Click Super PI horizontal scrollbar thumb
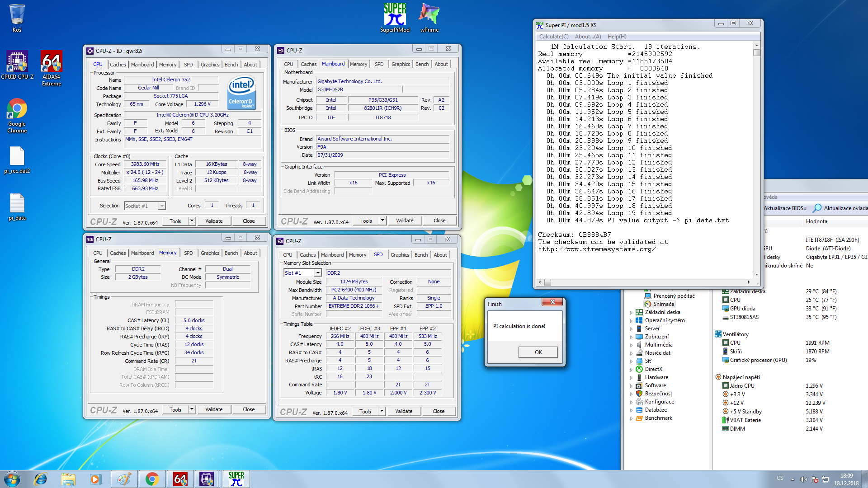This screenshot has width=868, height=488. point(547,282)
